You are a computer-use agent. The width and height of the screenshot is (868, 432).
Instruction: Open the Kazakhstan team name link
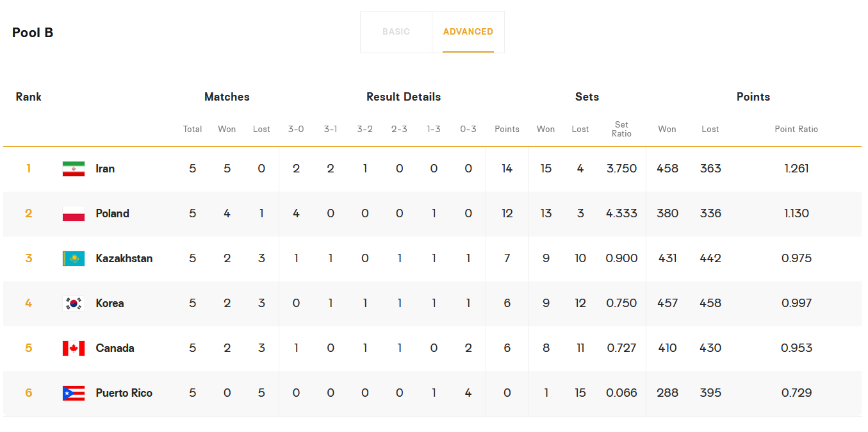(124, 258)
